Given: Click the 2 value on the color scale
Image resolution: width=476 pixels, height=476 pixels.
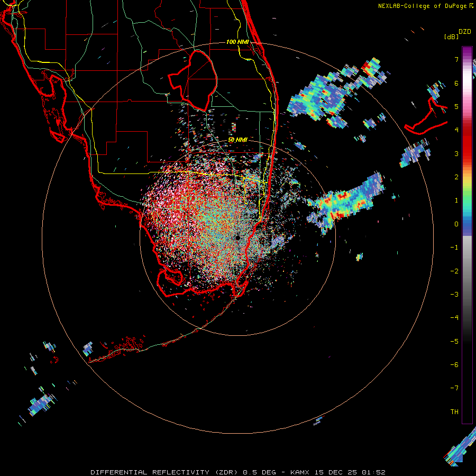Looking at the screenshot, I should [x=456, y=177].
